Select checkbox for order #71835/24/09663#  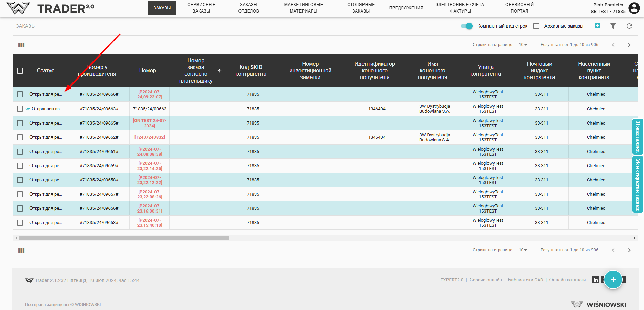(x=20, y=109)
